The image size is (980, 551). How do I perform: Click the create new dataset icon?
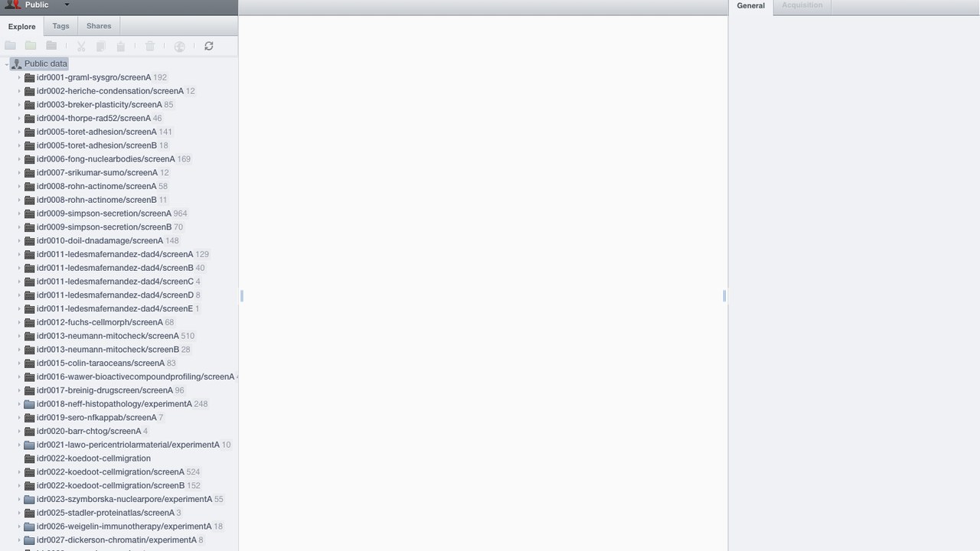tap(31, 46)
